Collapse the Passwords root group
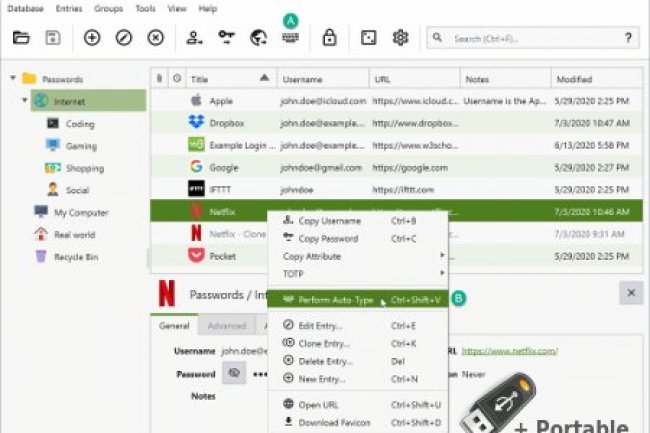 (x=12, y=78)
